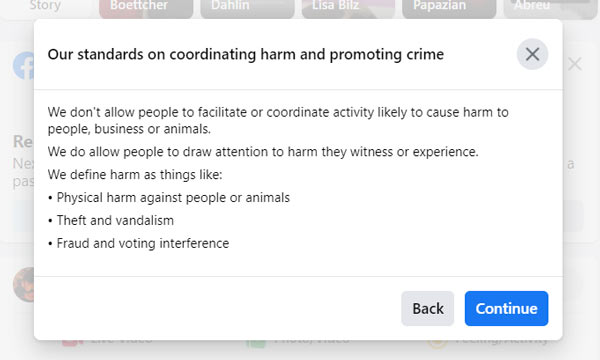Select the create Story card

pos(46,8)
